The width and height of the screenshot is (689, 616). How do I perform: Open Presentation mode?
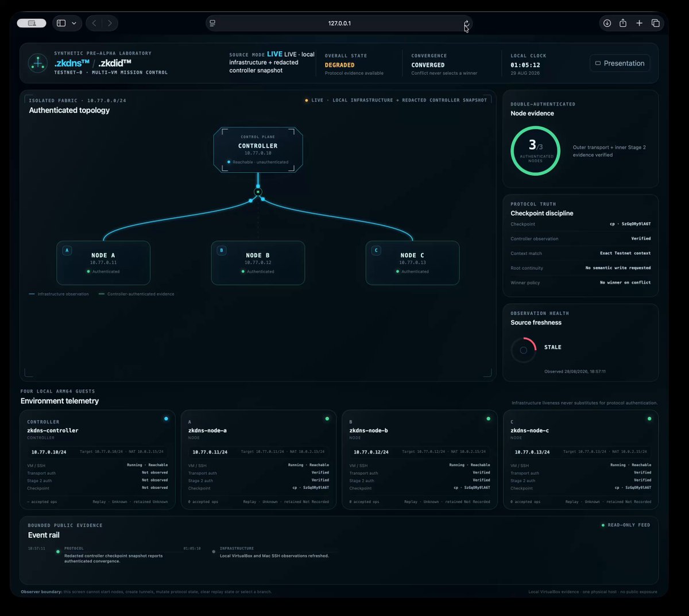[x=620, y=63]
